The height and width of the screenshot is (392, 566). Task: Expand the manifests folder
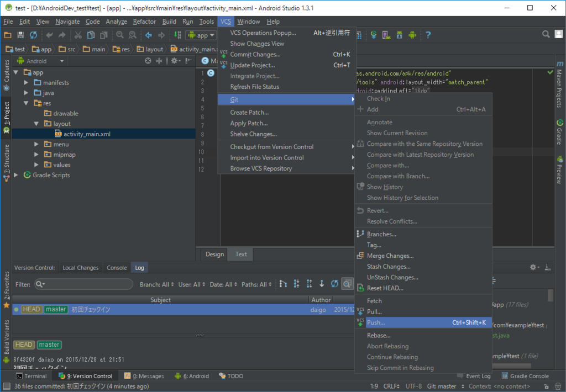(26, 83)
